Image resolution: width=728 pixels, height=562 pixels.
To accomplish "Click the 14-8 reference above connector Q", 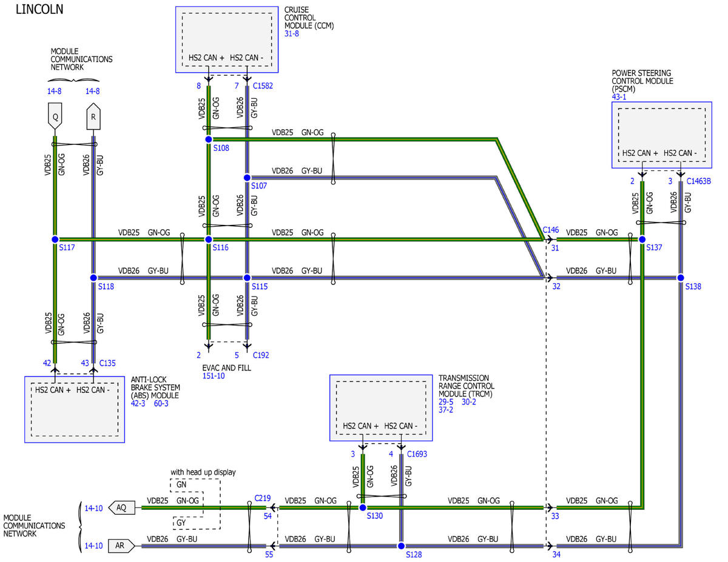I will coord(55,91).
